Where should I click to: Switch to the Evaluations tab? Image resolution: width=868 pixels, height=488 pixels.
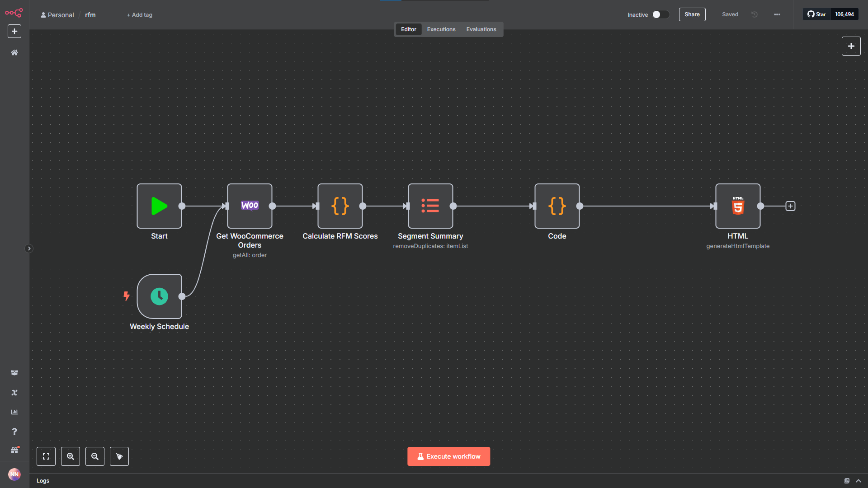point(481,29)
